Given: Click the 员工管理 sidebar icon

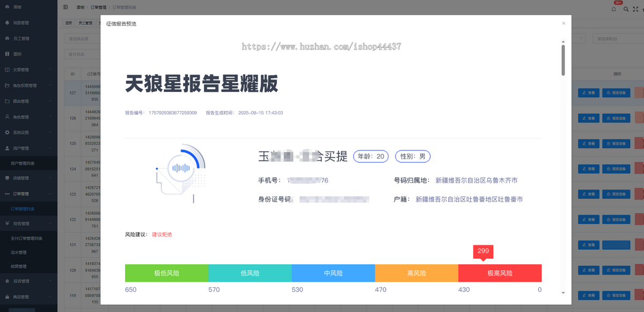Looking at the screenshot, I should [7, 39].
